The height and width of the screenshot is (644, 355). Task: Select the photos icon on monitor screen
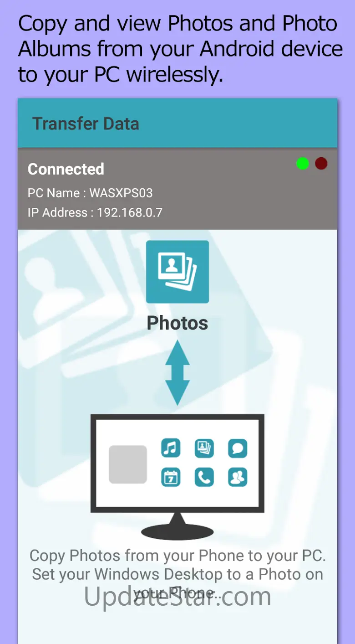pyautogui.click(x=204, y=448)
